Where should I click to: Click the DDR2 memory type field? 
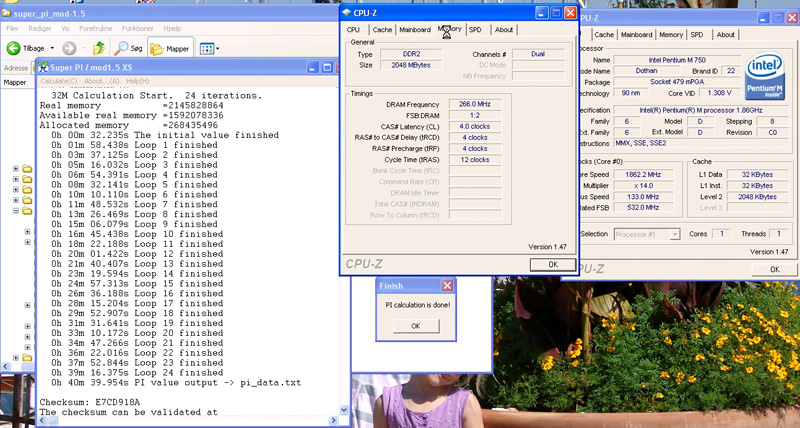coord(411,54)
